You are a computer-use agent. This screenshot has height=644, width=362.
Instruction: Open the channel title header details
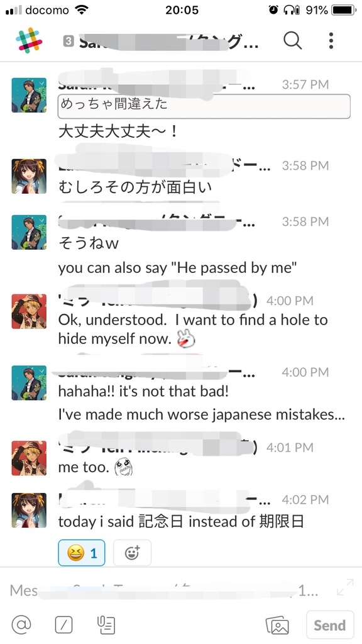click(x=161, y=42)
